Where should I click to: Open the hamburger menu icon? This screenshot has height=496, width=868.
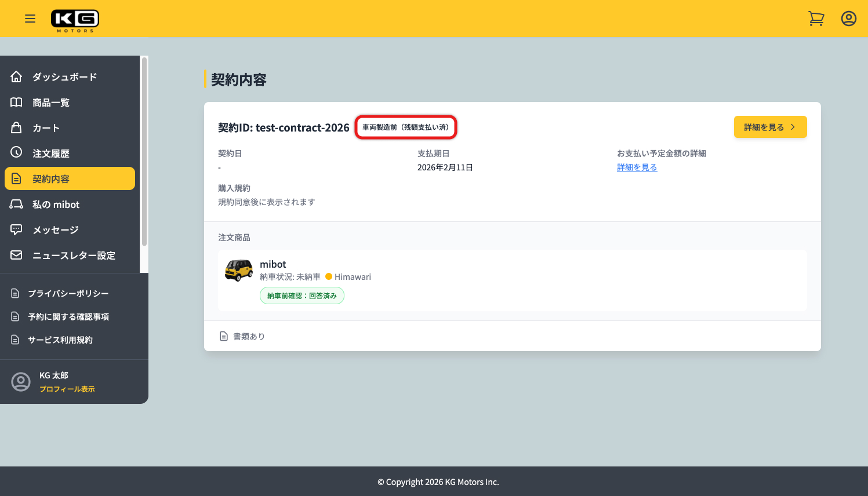pyautogui.click(x=30, y=18)
